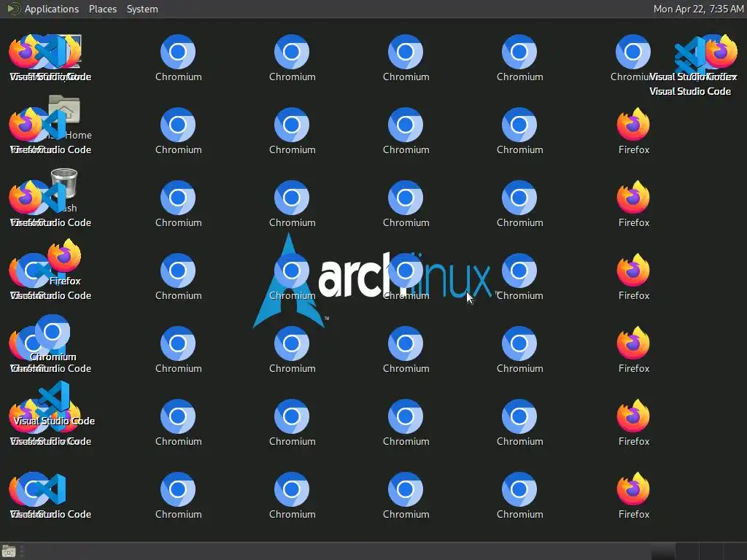This screenshot has width=747, height=560.
Task: Select the topmost Firefox icon in the right-hand Firefox column
Action: [633, 125]
